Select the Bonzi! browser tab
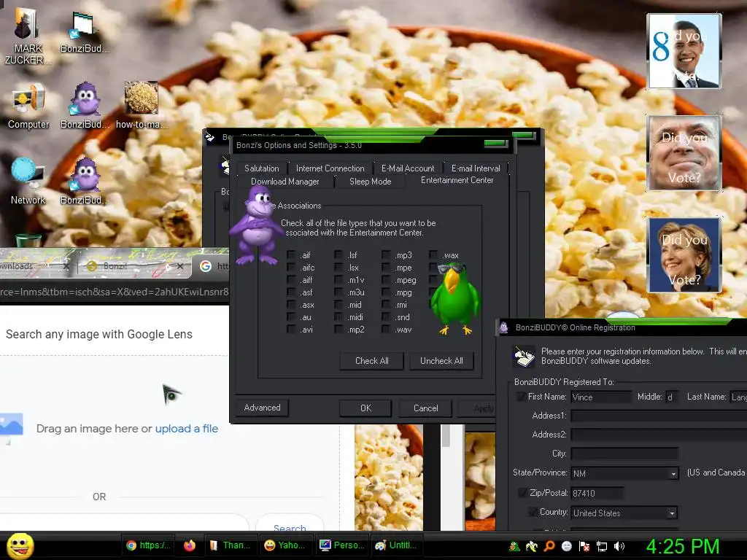This screenshot has width=747, height=560. (133, 266)
